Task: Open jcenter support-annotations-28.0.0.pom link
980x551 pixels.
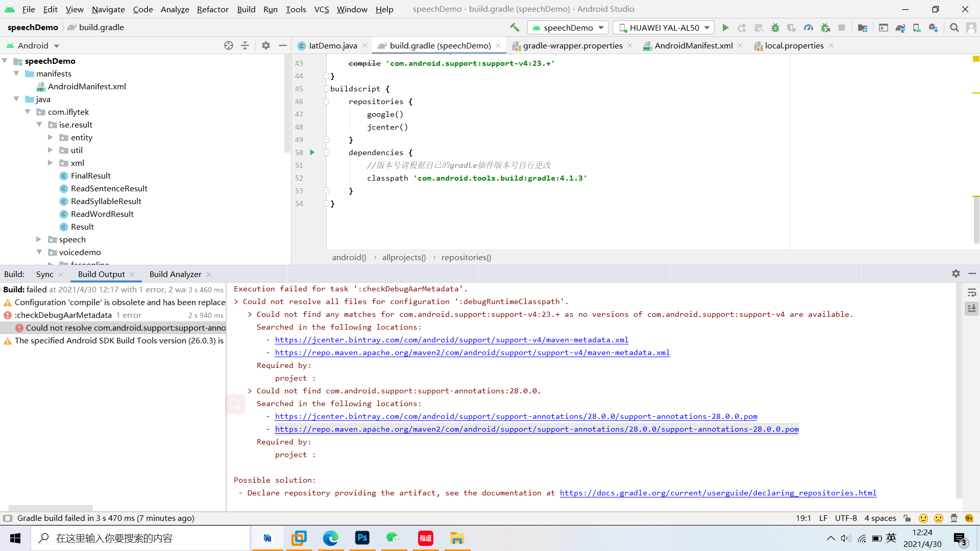Action: 516,416
